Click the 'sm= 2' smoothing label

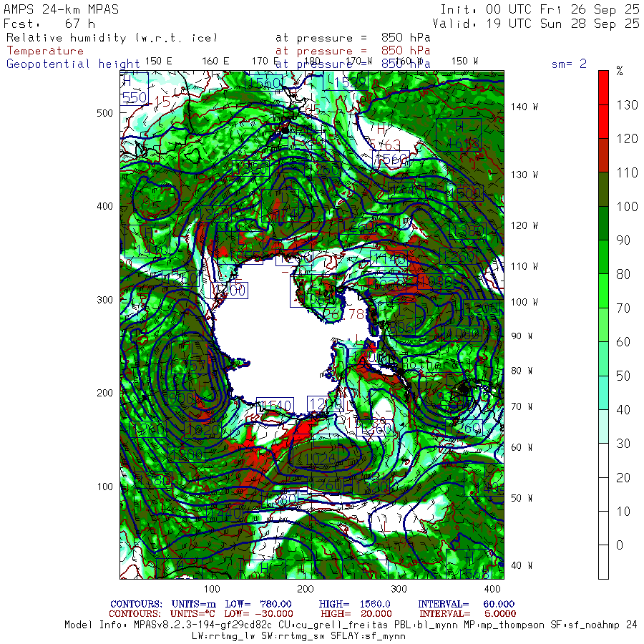tap(569, 64)
